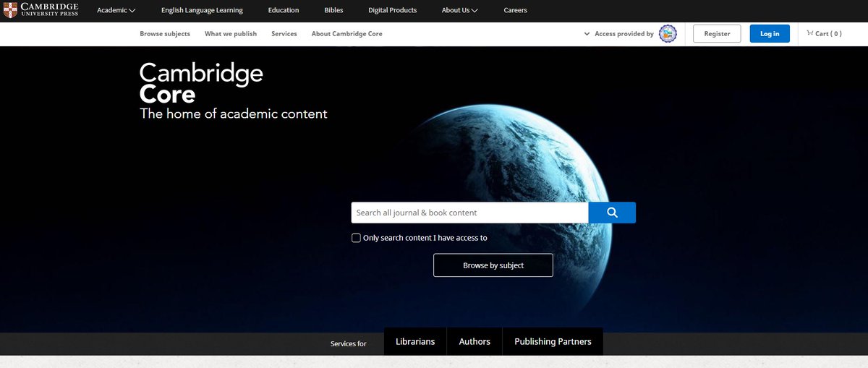Click the 'The home of academic content' tagline
This screenshot has height=368, width=868.
click(234, 114)
